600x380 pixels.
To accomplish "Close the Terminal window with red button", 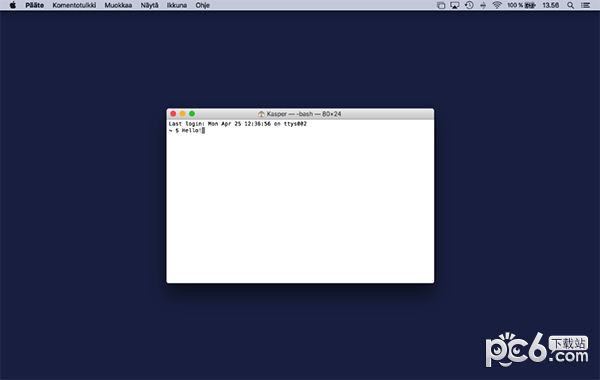I will pos(173,114).
